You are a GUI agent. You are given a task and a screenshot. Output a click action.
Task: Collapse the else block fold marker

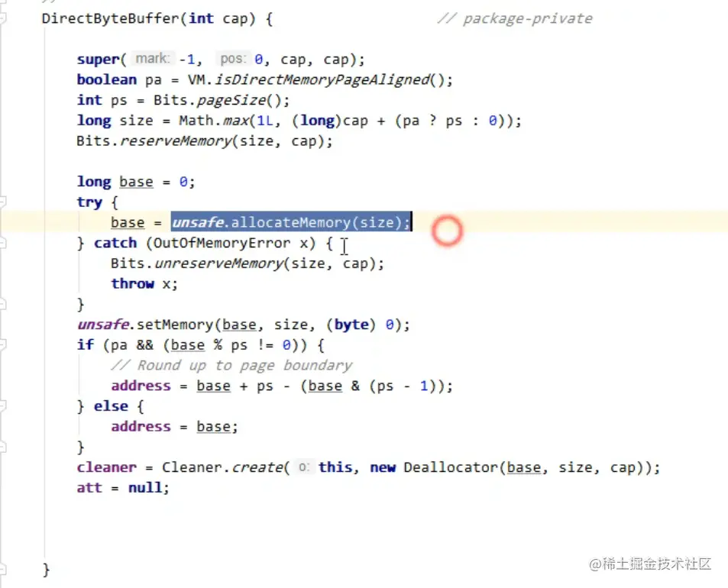[2, 406]
